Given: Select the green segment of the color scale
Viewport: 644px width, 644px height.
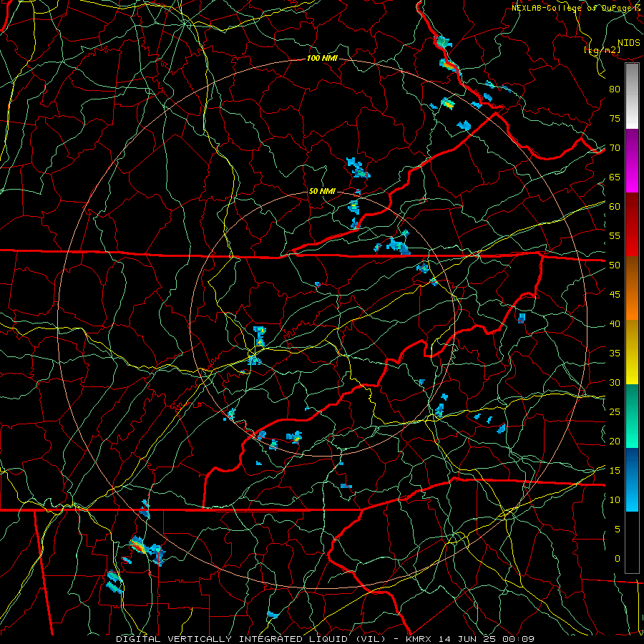Looking at the screenshot, I should (632, 416).
